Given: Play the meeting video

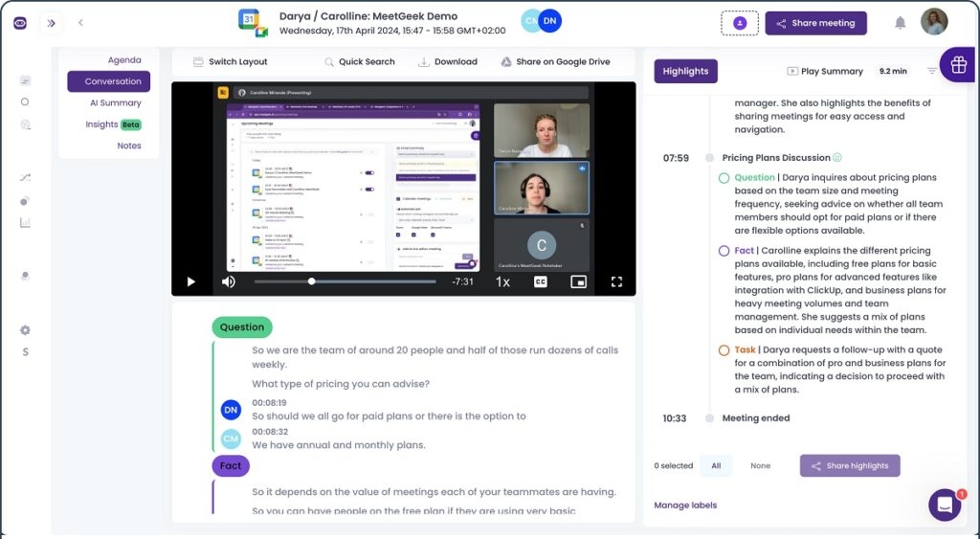Looking at the screenshot, I should coord(190,282).
